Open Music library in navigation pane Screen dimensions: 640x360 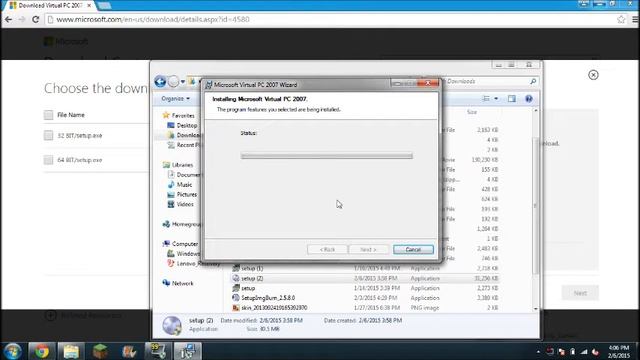pos(180,184)
